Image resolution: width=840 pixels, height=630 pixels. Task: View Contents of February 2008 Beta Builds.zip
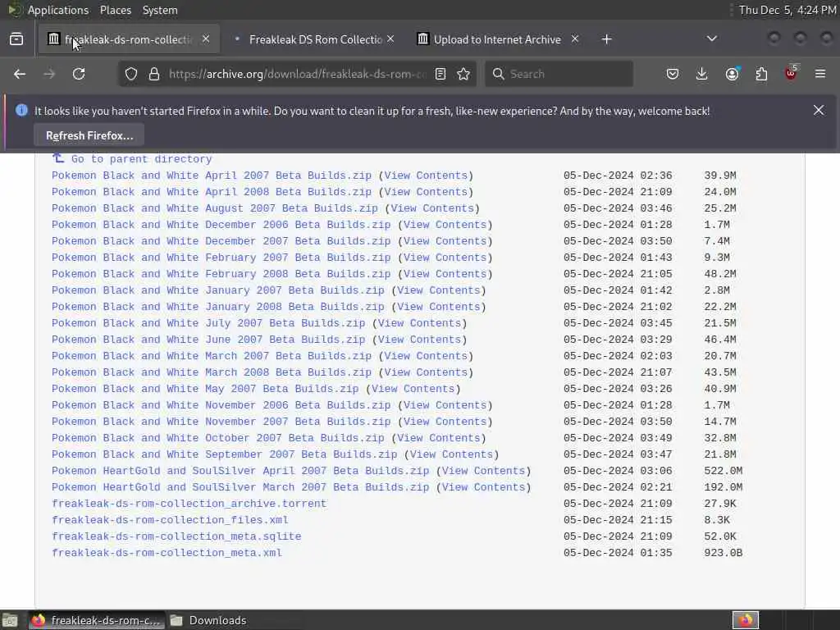click(x=445, y=274)
